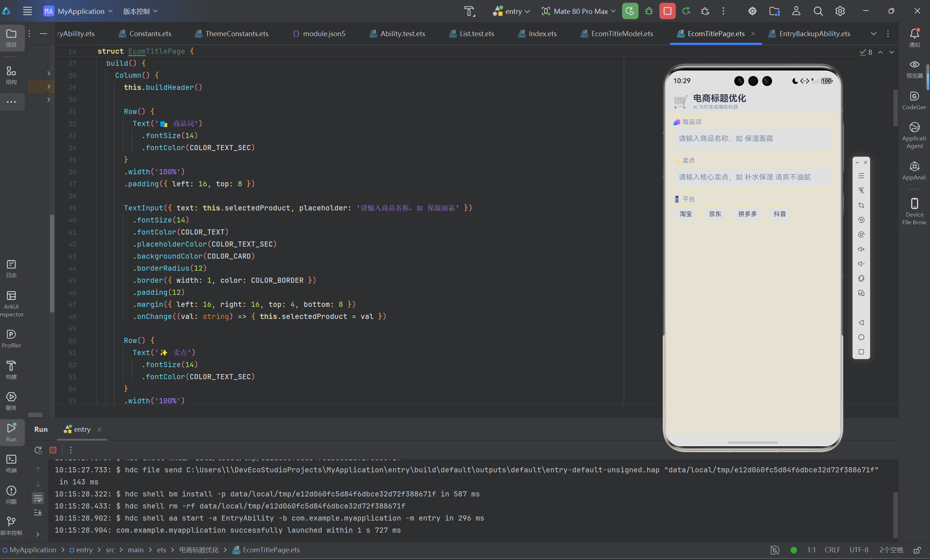Open the 终端 terminal panel
The width and height of the screenshot is (930, 560).
coord(11,464)
